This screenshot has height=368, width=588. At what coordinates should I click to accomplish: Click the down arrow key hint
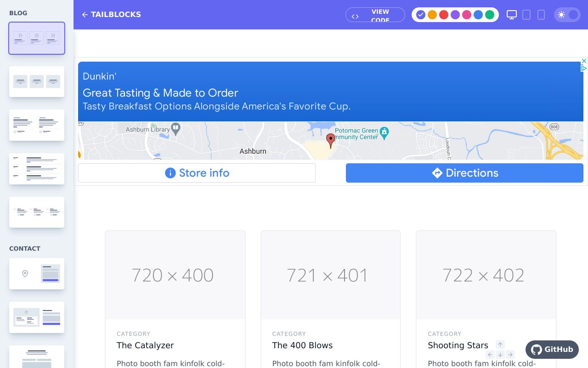coord(500,355)
